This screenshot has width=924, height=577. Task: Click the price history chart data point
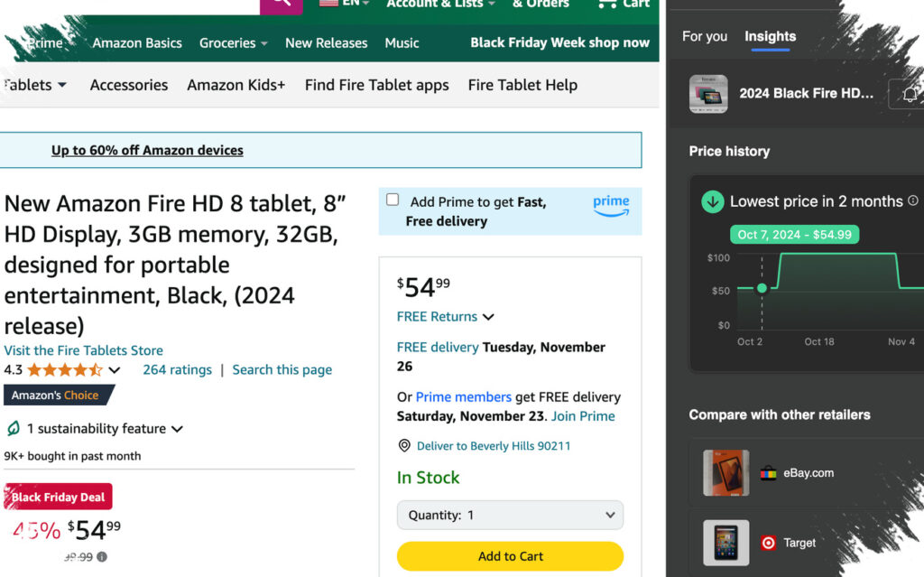pyautogui.click(x=762, y=288)
